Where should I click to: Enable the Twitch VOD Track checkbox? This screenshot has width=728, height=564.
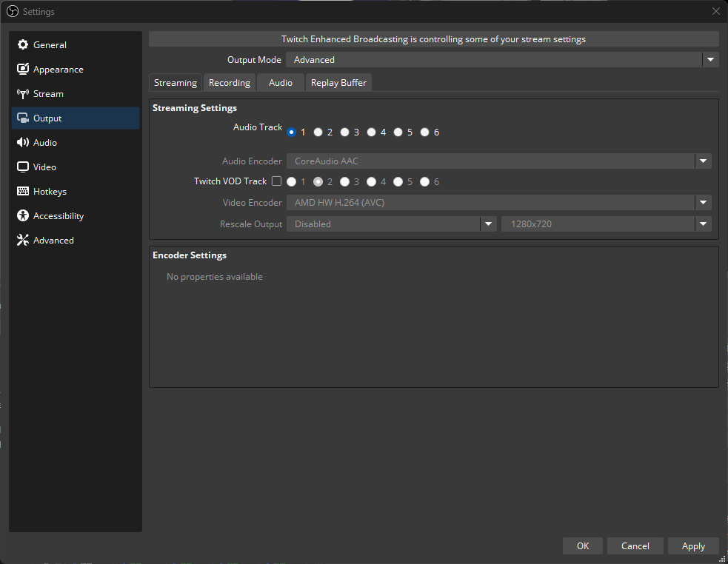(x=277, y=181)
